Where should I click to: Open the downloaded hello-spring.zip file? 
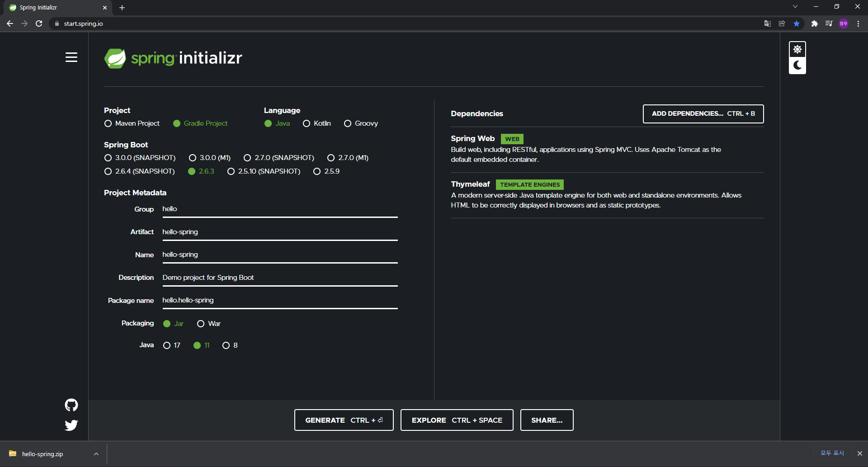42,454
